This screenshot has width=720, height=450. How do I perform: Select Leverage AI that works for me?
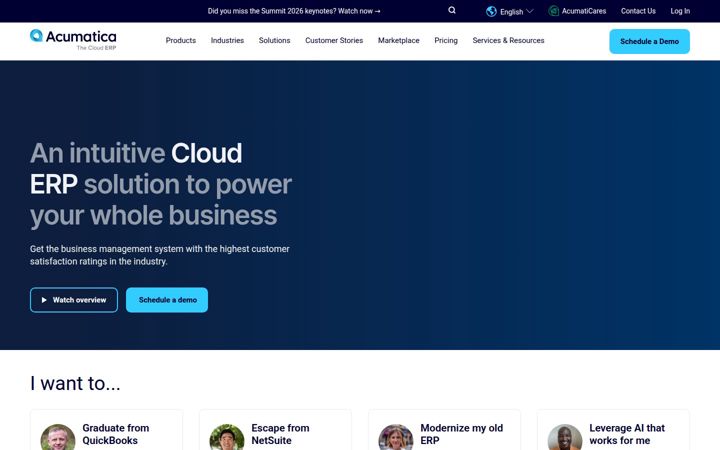click(613, 430)
